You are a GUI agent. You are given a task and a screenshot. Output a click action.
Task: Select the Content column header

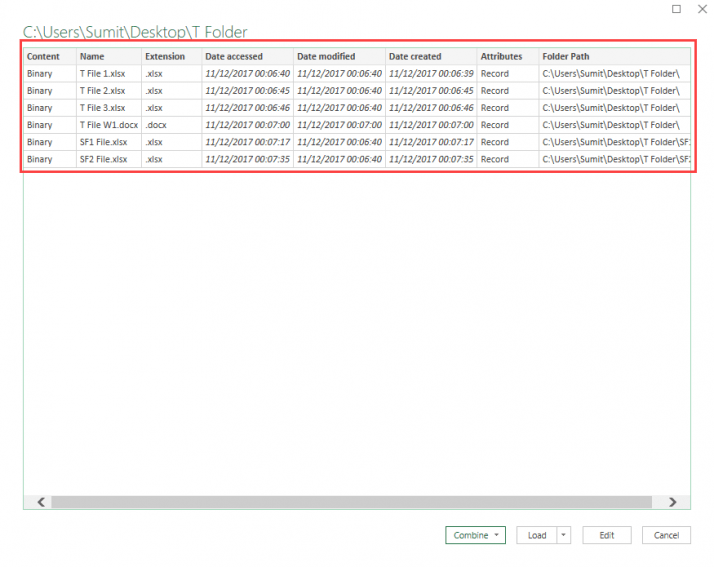click(x=50, y=56)
